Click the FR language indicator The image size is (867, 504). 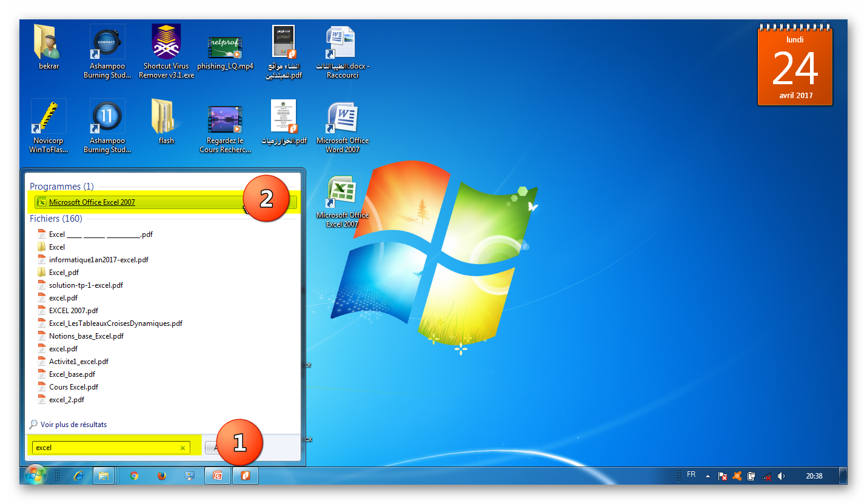pos(691,475)
